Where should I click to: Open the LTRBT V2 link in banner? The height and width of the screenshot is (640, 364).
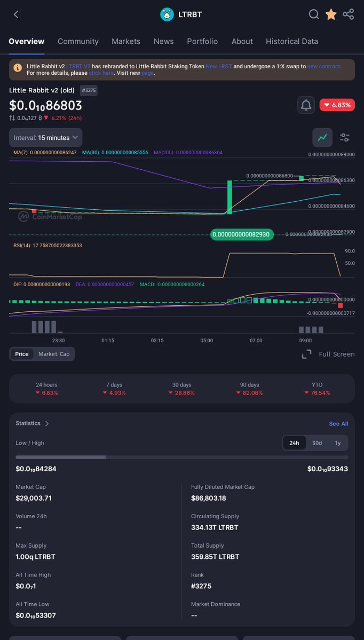point(78,66)
